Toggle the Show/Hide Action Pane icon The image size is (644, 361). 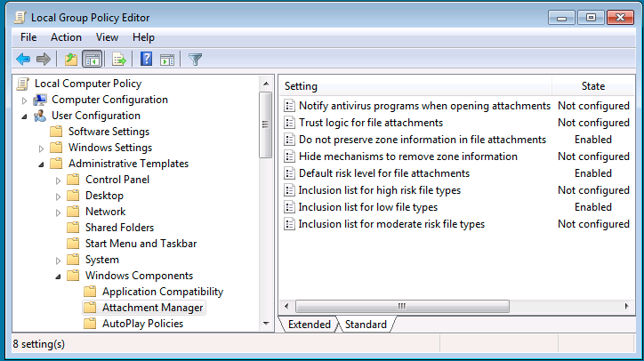click(167, 60)
